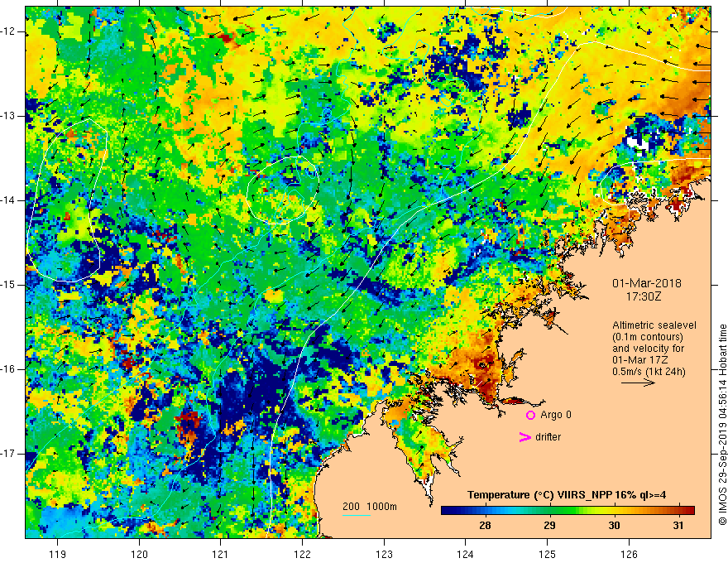The image size is (728, 563).
Task: Click longitude axis label 123
Action: [x=384, y=554]
